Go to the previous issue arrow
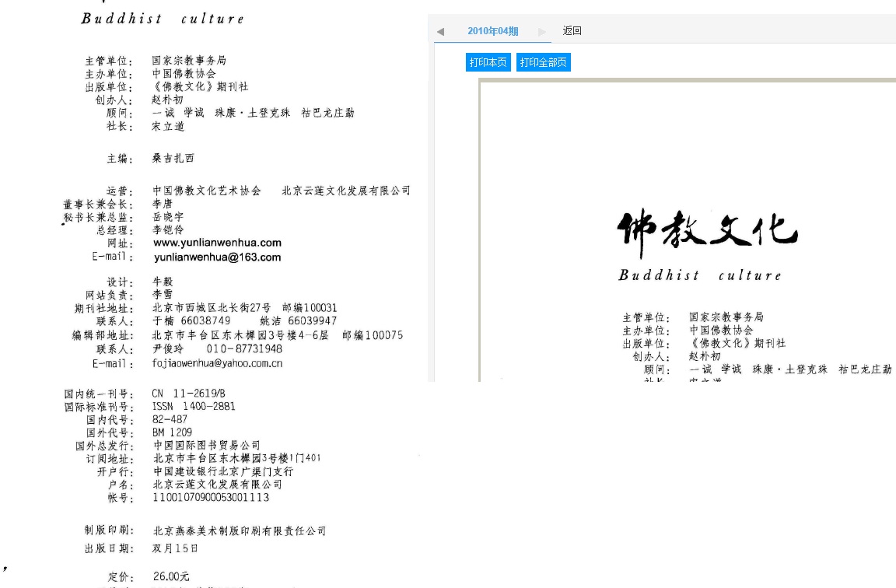896x588 pixels. (440, 31)
